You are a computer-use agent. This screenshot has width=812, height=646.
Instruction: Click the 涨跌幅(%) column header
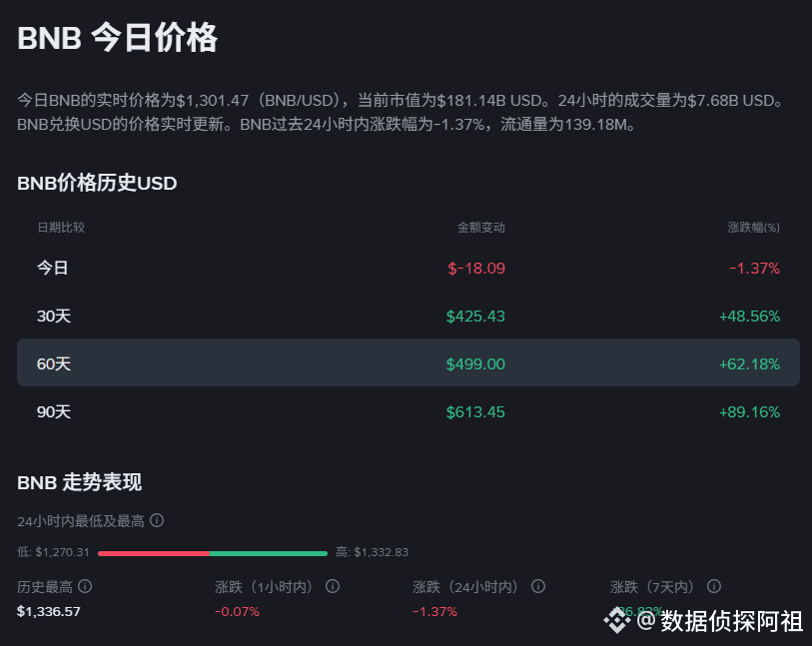click(x=753, y=228)
